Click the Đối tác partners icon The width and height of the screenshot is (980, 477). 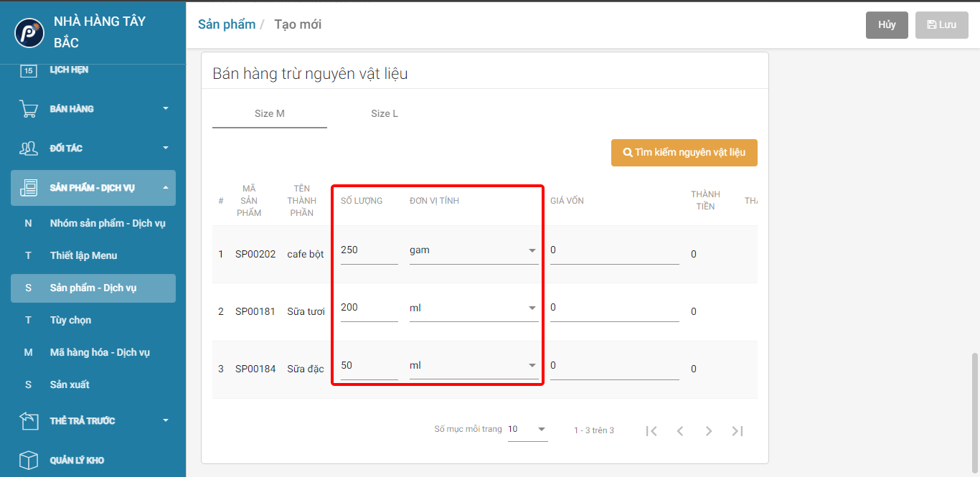tap(29, 148)
